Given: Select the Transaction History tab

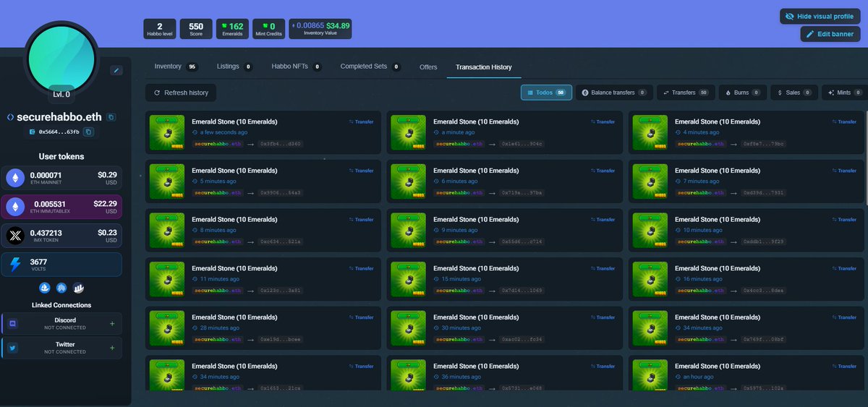Looking at the screenshot, I should pos(483,67).
